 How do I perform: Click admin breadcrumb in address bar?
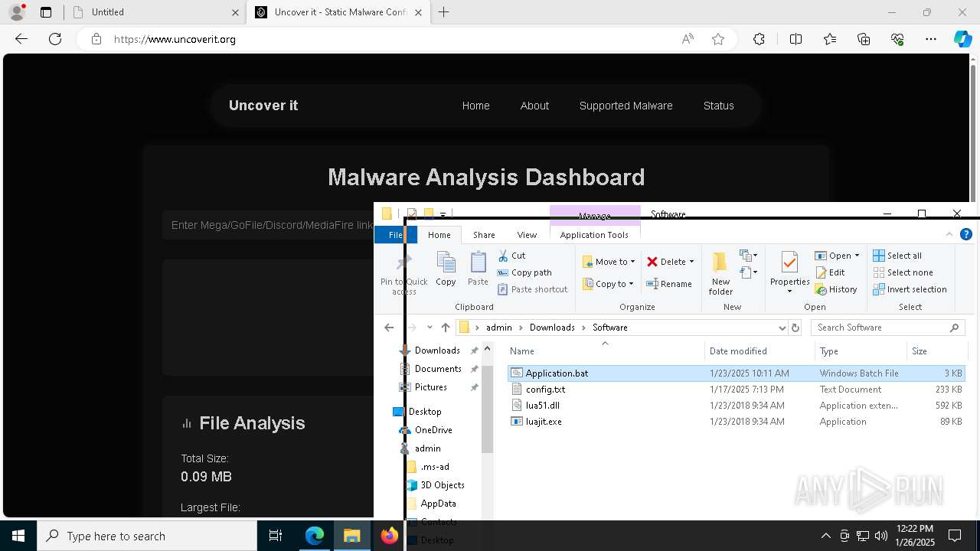(498, 328)
